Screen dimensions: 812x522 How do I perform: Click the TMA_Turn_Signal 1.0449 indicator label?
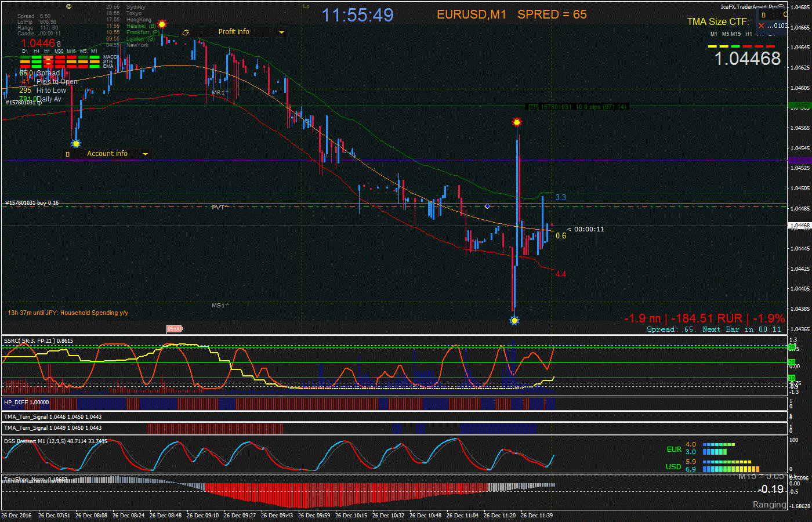tap(53, 427)
